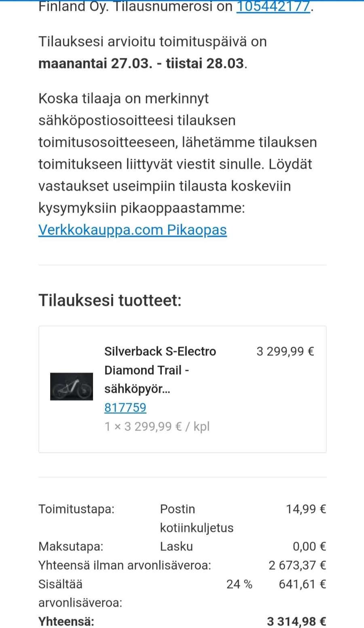Open product code 817759 link
364x628 pixels.
125,408
